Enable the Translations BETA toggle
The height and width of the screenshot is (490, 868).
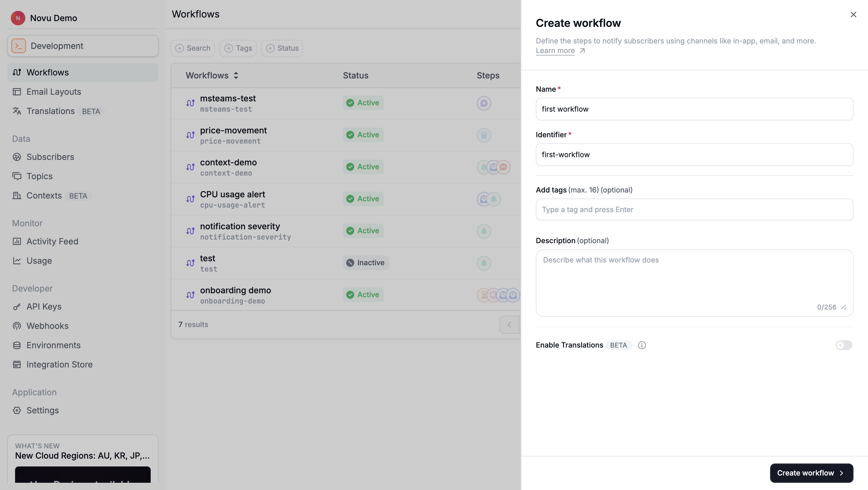(843, 345)
